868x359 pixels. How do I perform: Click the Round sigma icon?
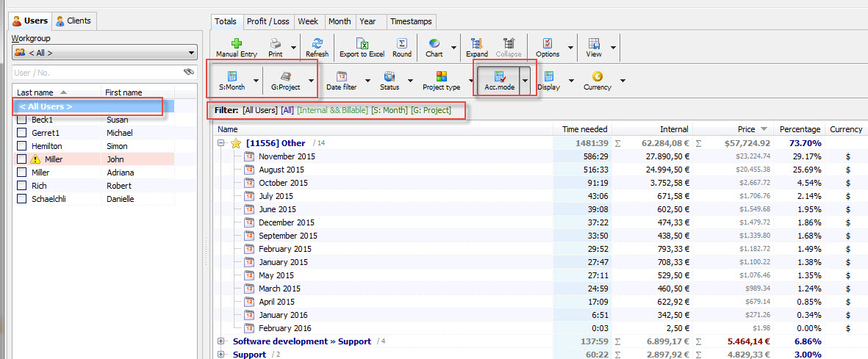pyautogui.click(x=401, y=44)
